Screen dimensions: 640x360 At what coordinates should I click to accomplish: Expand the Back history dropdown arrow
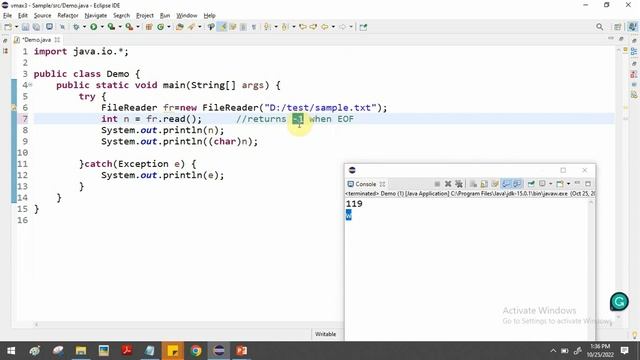pos(333,27)
